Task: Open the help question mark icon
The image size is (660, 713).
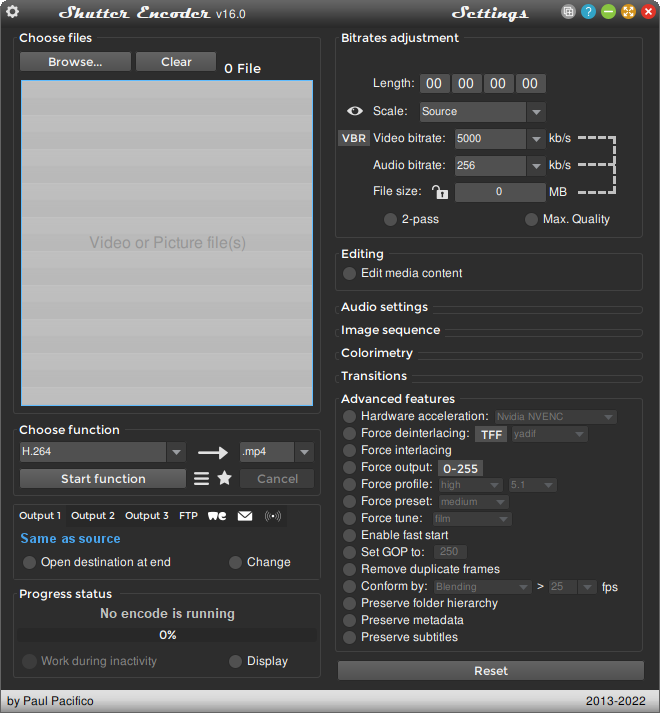Action: coord(589,13)
